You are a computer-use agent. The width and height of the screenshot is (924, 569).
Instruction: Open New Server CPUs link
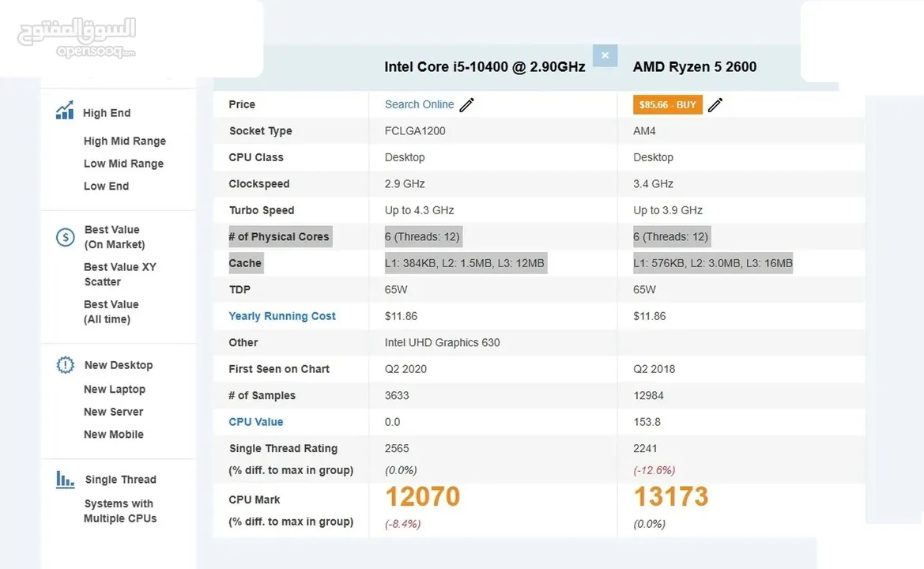pyautogui.click(x=113, y=412)
